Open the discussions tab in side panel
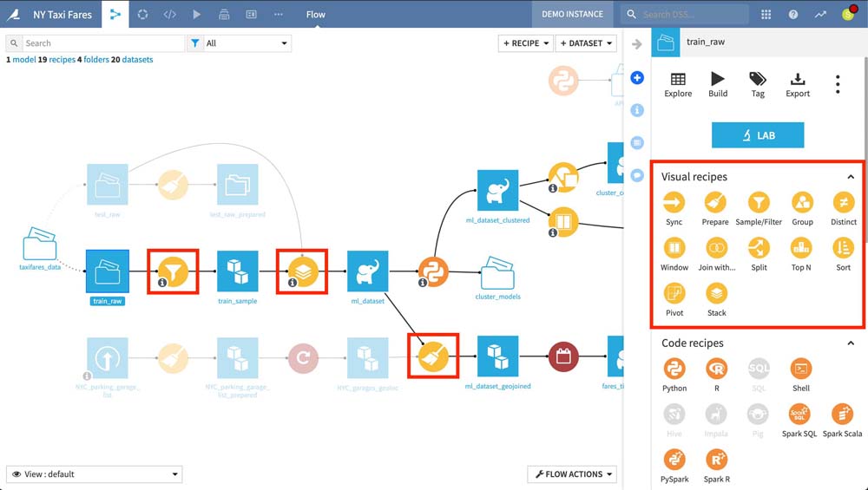The height and width of the screenshot is (490, 868). pyautogui.click(x=637, y=176)
